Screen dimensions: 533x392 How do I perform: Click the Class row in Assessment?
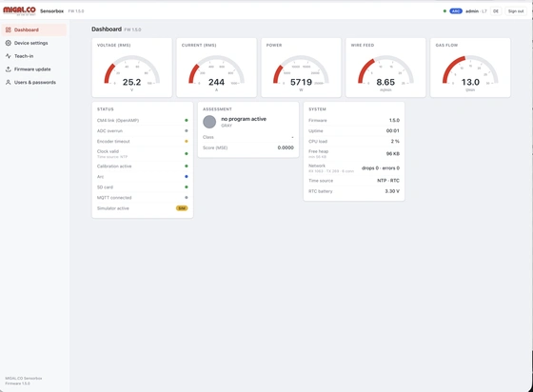(248, 137)
